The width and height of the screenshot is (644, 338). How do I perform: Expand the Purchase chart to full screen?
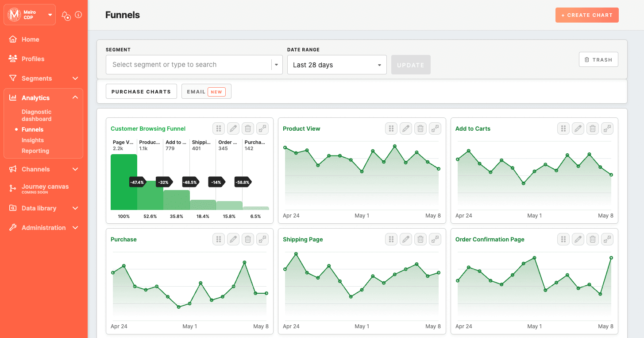coord(262,239)
